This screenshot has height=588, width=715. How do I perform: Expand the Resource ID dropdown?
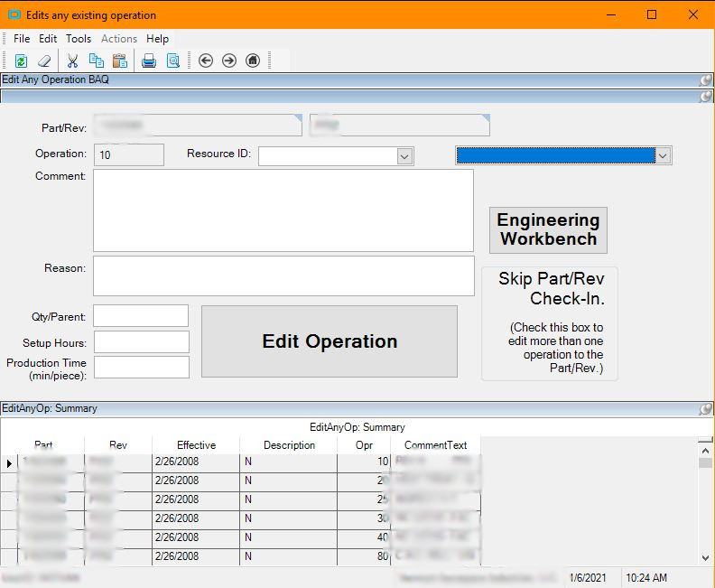pyautogui.click(x=404, y=156)
